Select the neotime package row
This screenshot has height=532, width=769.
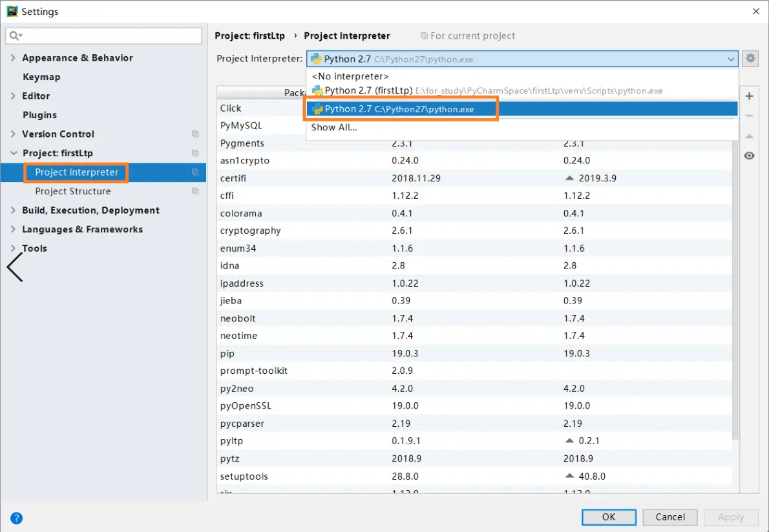click(x=475, y=336)
